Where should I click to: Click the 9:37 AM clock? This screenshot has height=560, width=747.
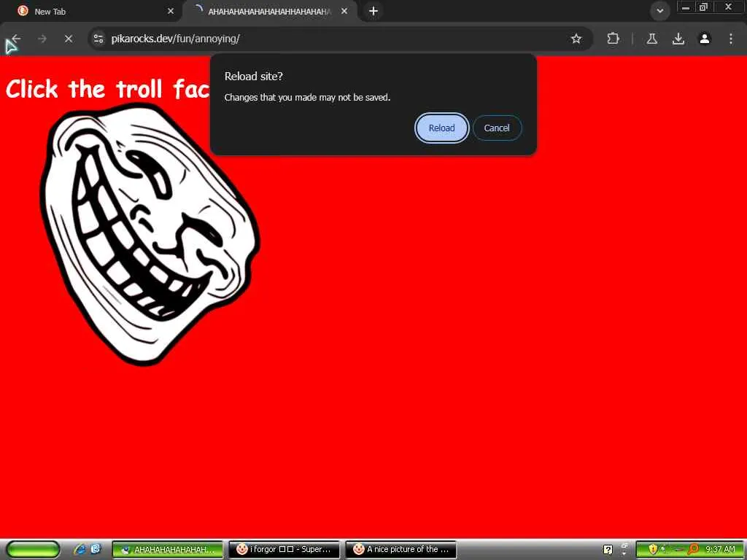(720, 550)
